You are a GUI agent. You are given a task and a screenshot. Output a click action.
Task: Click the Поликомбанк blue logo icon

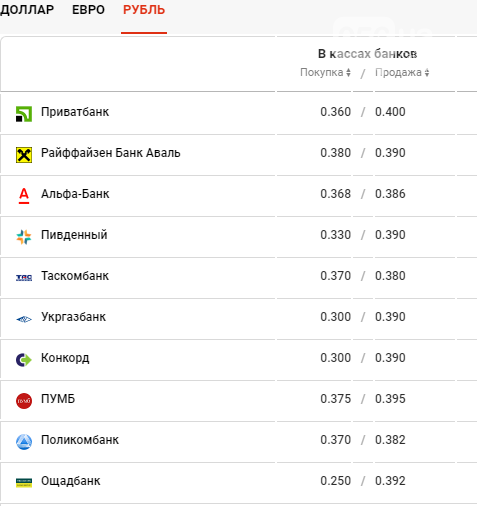pyautogui.click(x=24, y=442)
